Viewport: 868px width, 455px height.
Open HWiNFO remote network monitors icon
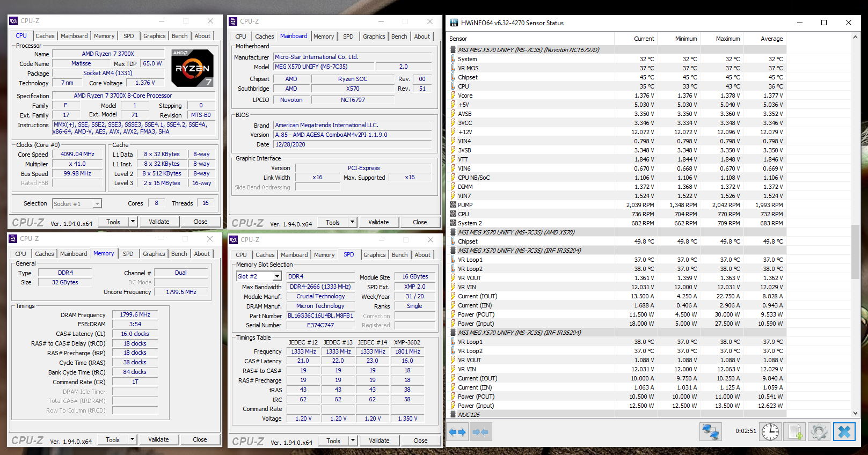coord(711,431)
